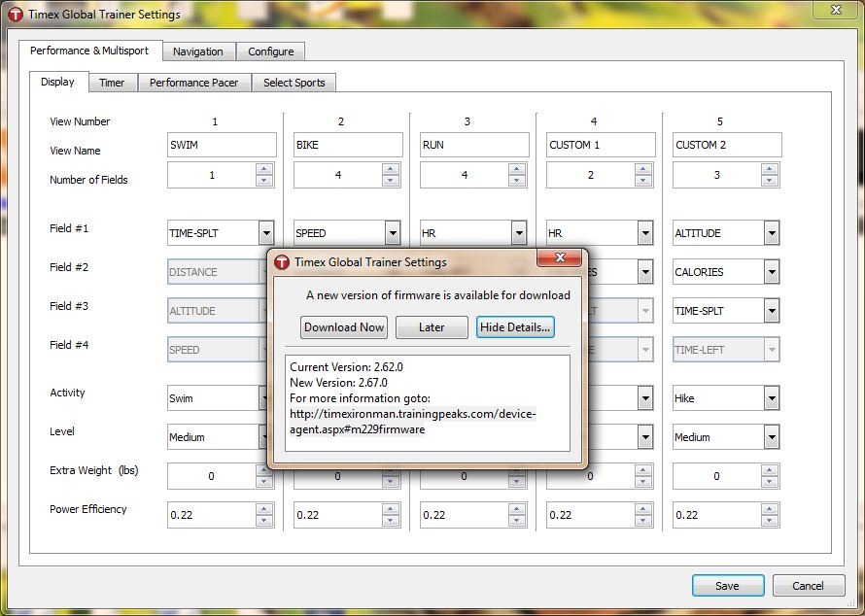Image resolution: width=865 pixels, height=616 pixels.
Task: Decrease Number of Fields for BIKE view
Action: click(x=391, y=181)
